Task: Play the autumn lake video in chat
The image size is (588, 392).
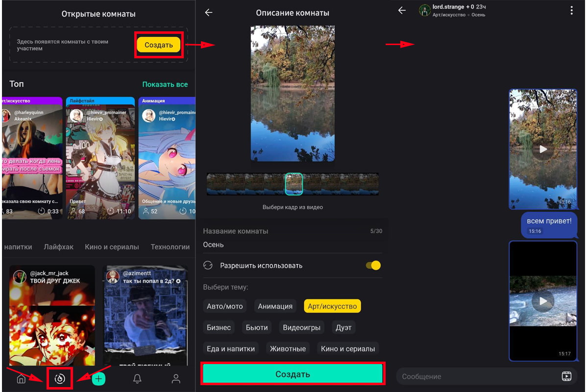Action: pos(543,149)
